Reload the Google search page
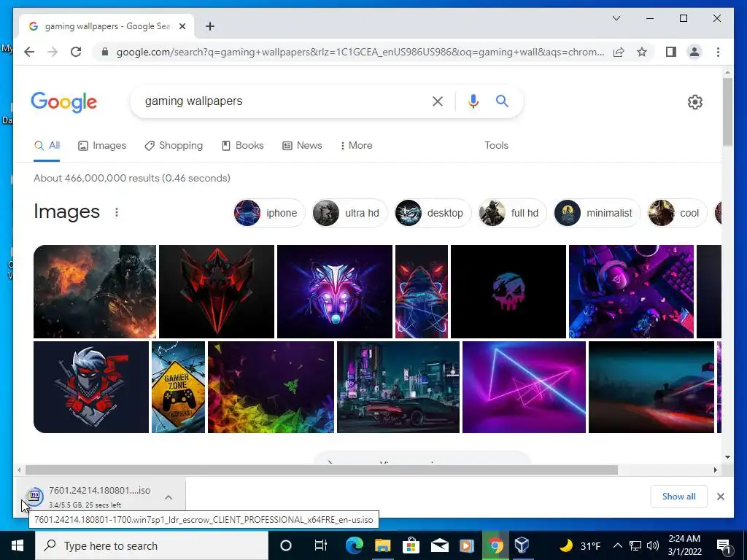The width and height of the screenshot is (747, 560). 76,52
